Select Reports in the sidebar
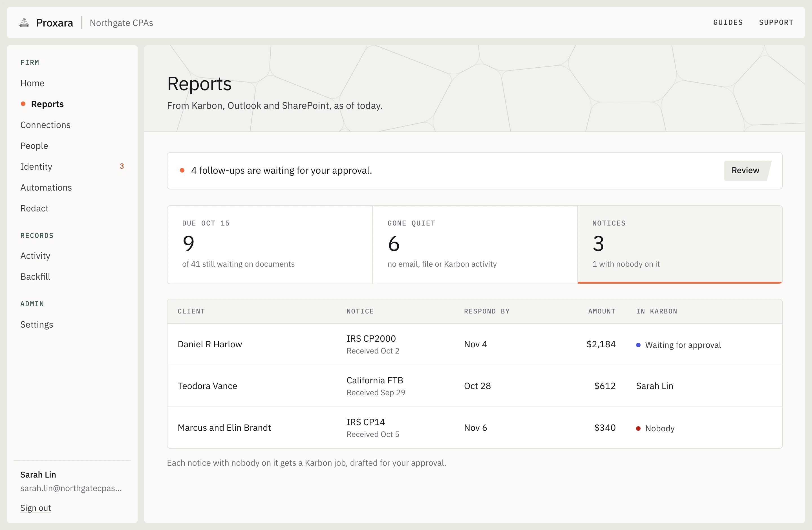Image resolution: width=812 pixels, height=530 pixels. [x=47, y=104]
